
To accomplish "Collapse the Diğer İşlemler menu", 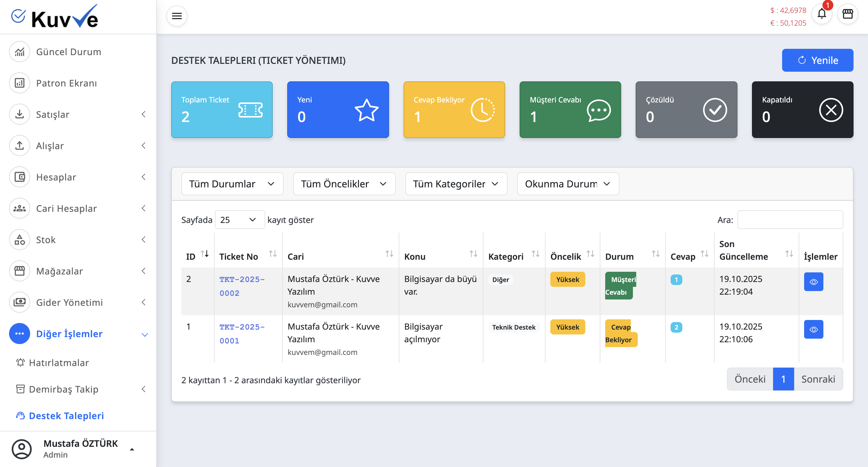I will 145,334.
